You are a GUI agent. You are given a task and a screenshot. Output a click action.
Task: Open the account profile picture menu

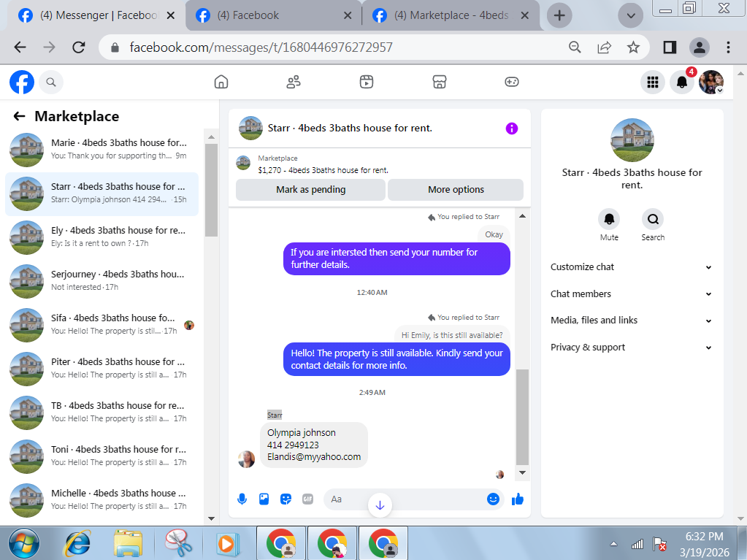[x=711, y=82]
